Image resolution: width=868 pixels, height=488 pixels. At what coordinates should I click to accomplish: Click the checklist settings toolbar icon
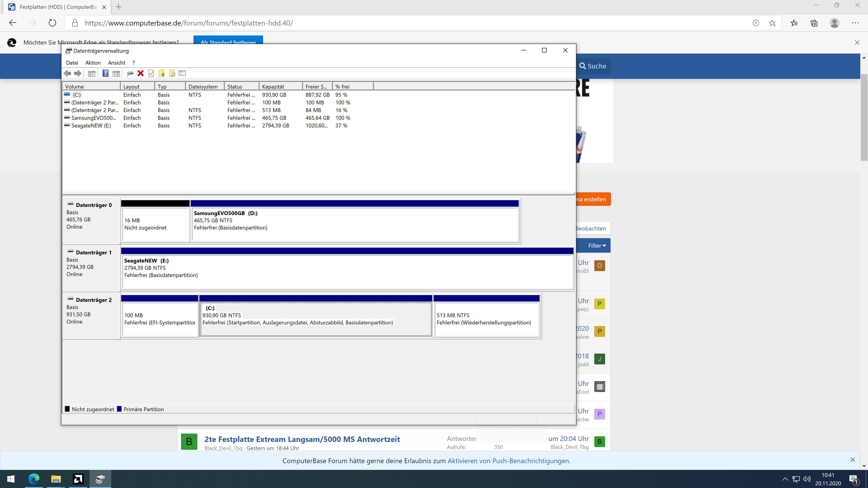point(182,73)
